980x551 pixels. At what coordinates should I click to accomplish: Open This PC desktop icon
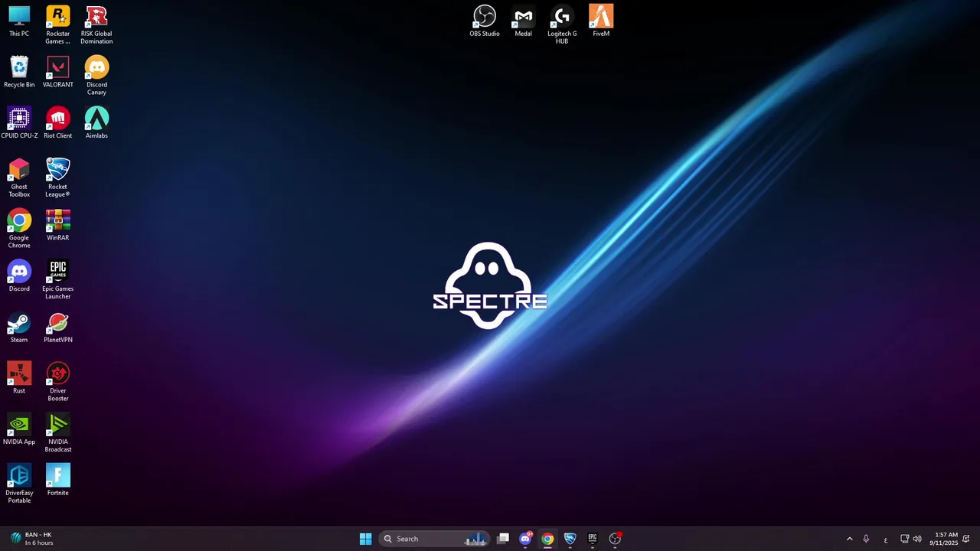click(x=19, y=21)
